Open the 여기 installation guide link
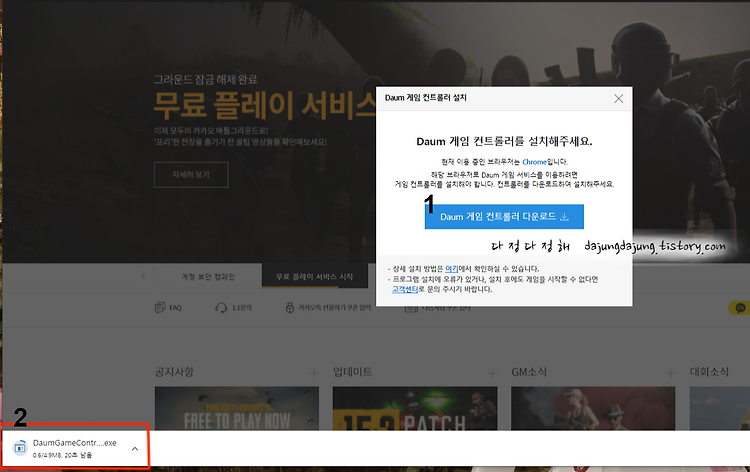 coord(452,269)
